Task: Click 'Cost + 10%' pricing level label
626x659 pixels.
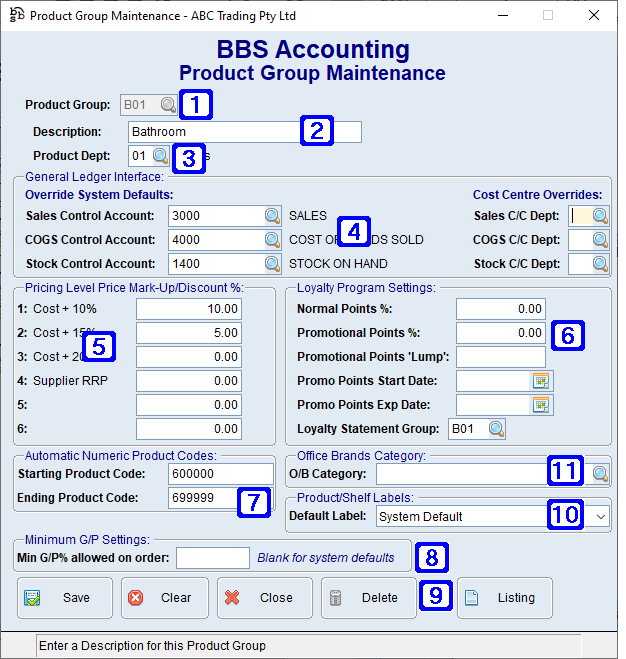Action: (x=65, y=309)
